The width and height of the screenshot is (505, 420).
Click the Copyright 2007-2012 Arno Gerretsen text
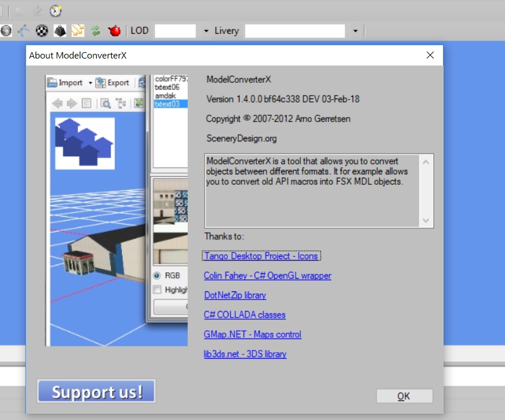tap(278, 119)
